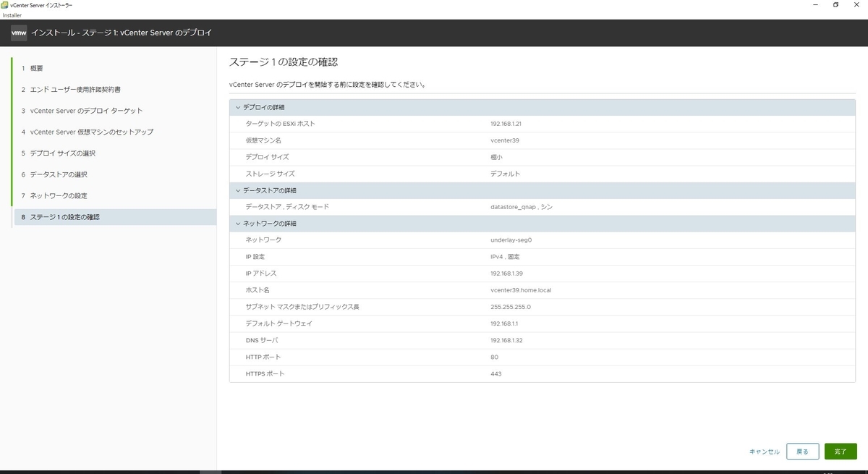Click the 完了 button
Screen dimensions: 868x474
tap(841, 452)
